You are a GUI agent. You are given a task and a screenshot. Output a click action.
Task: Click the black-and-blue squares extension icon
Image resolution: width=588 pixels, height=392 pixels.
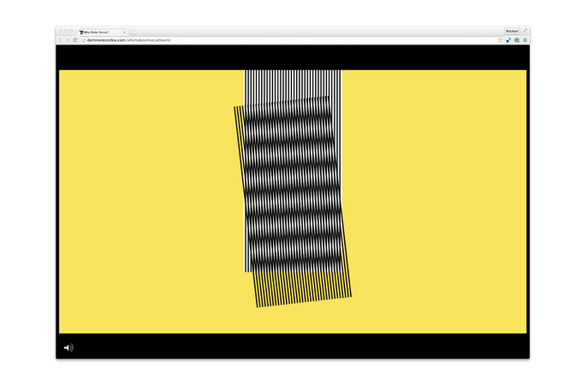tap(508, 40)
